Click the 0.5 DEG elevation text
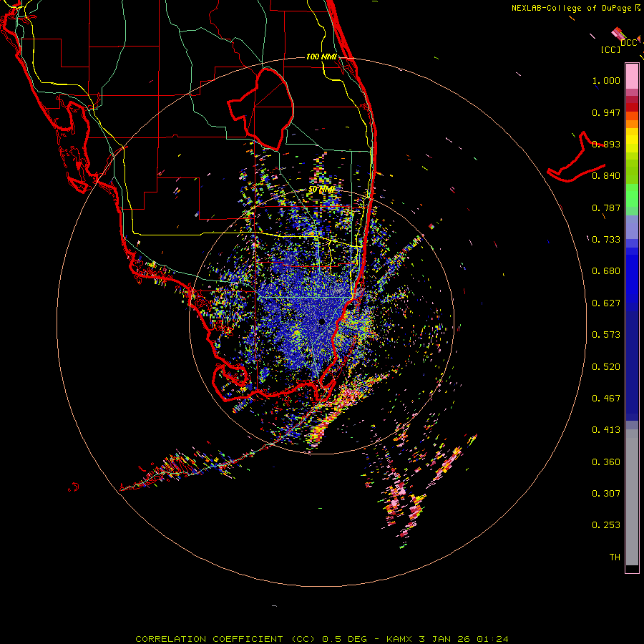644x644 pixels. coord(343,639)
